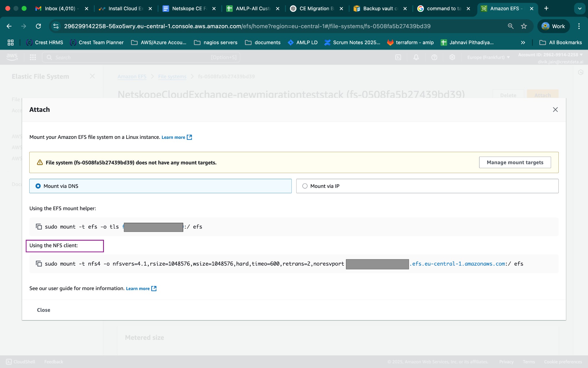
Task: Select the Mount via DNS radio option
Action: click(x=38, y=186)
